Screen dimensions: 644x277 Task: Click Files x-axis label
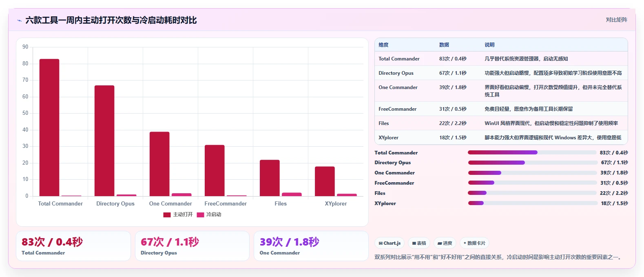(281, 204)
